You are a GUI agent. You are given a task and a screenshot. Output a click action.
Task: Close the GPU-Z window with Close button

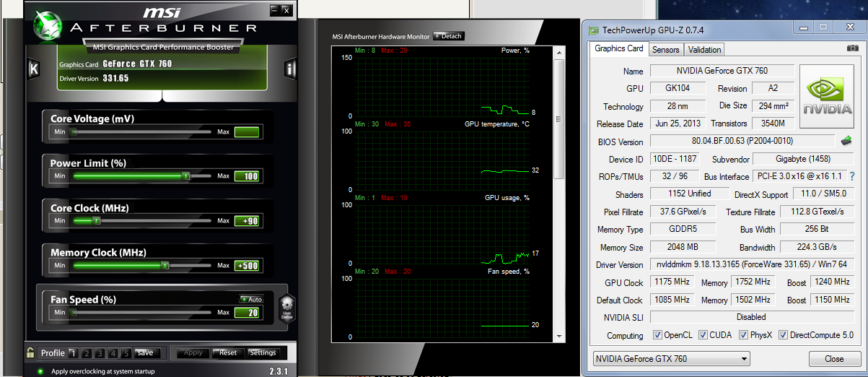point(834,358)
